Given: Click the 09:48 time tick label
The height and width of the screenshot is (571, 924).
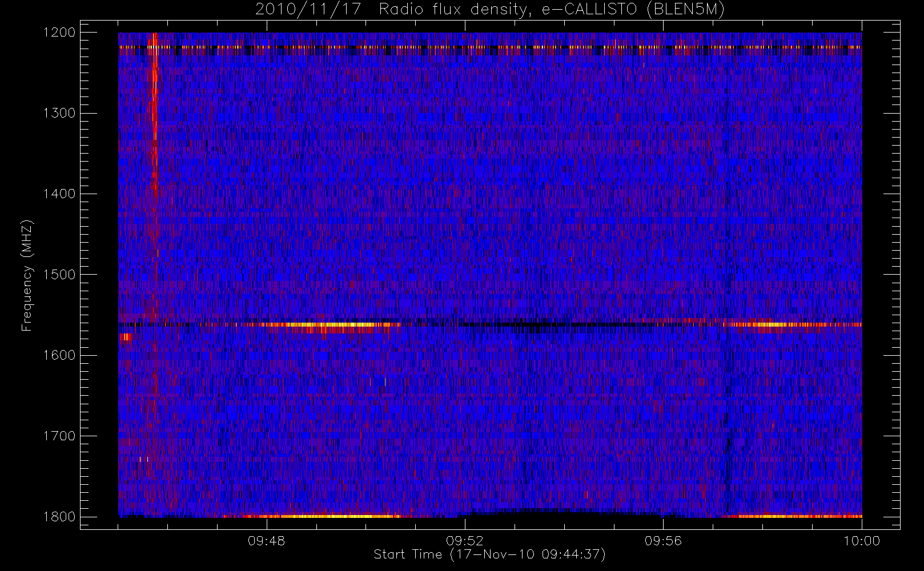Looking at the screenshot, I should pyautogui.click(x=267, y=541).
